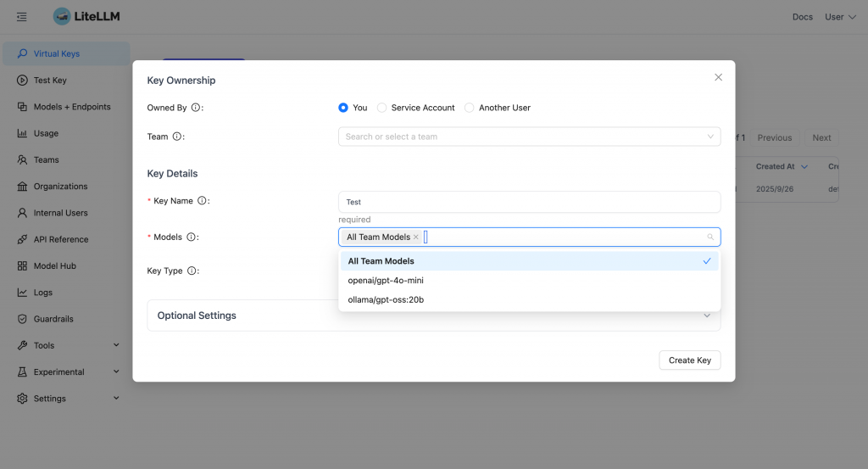The height and width of the screenshot is (469, 868).
Task: Close the key creation dialog
Action: tap(718, 77)
